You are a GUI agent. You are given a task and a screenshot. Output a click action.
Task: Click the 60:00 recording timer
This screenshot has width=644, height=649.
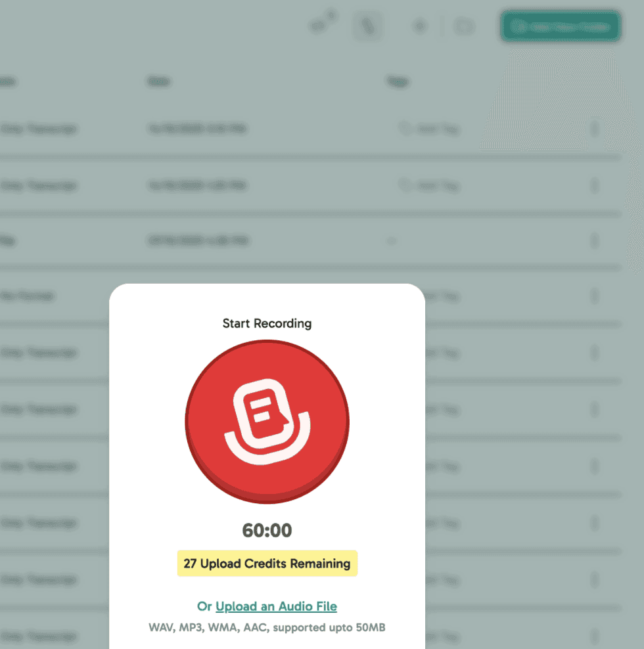pyautogui.click(x=267, y=530)
